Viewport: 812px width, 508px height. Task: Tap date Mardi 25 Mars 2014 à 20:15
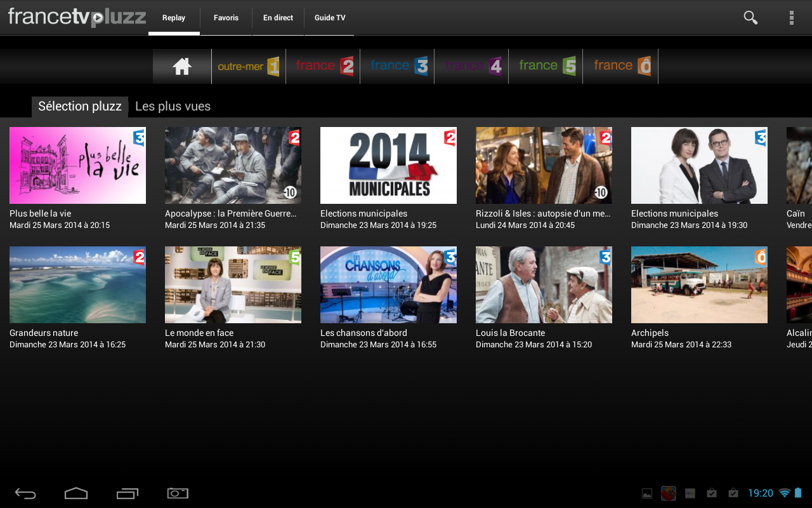pos(60,225)
